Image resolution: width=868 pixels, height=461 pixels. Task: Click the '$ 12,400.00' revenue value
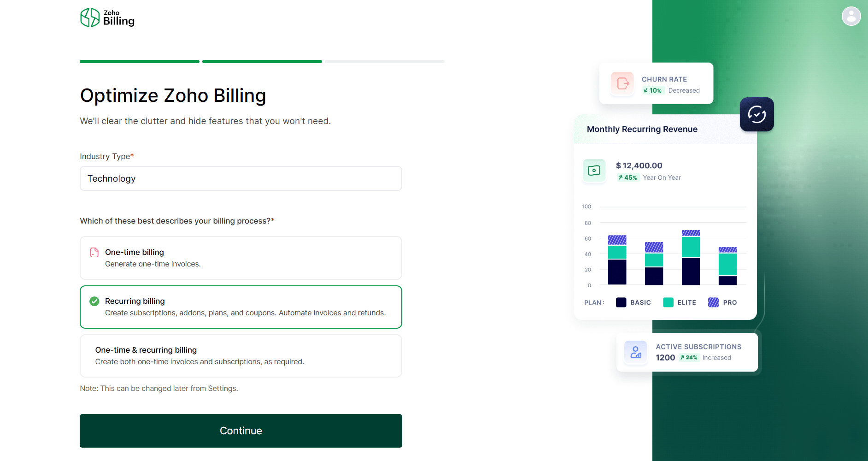[639, 165]
